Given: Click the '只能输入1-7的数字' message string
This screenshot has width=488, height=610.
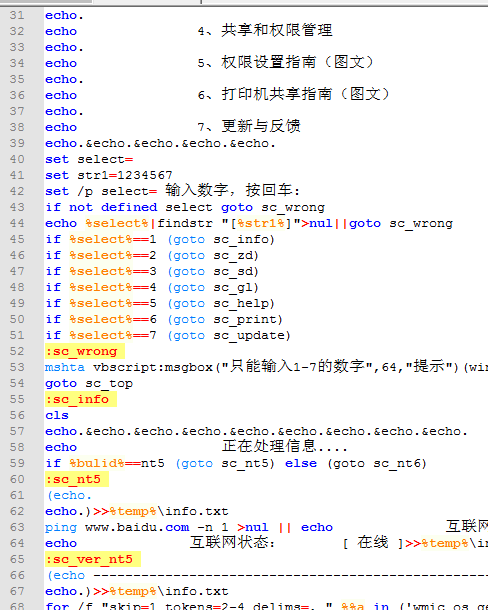Looking at the screenshot, I should click(297, 367).
